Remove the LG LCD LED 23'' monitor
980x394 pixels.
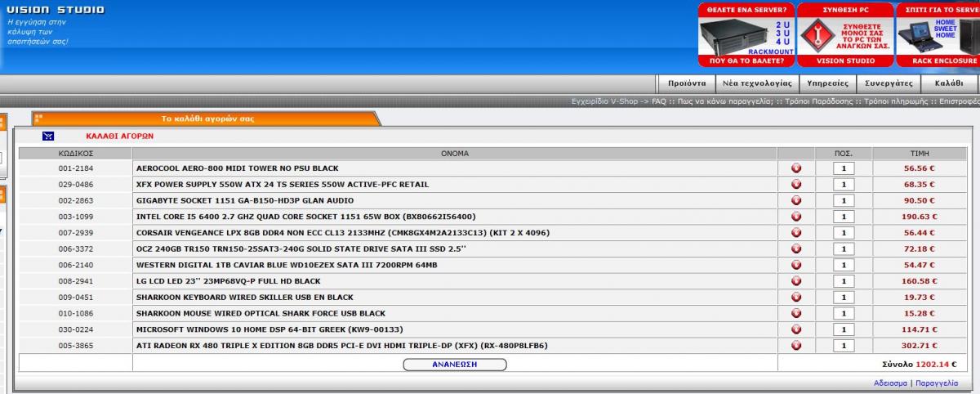click(796, 281)
